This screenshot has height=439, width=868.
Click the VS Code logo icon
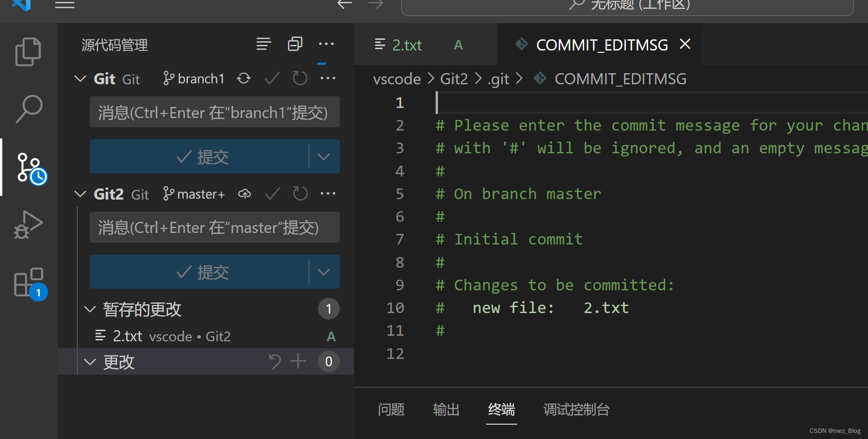click(x=22, y=5)
